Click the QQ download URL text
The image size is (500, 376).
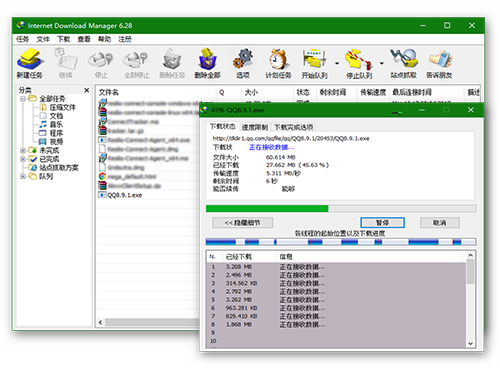pyautogui.click(x=291, y=138)
